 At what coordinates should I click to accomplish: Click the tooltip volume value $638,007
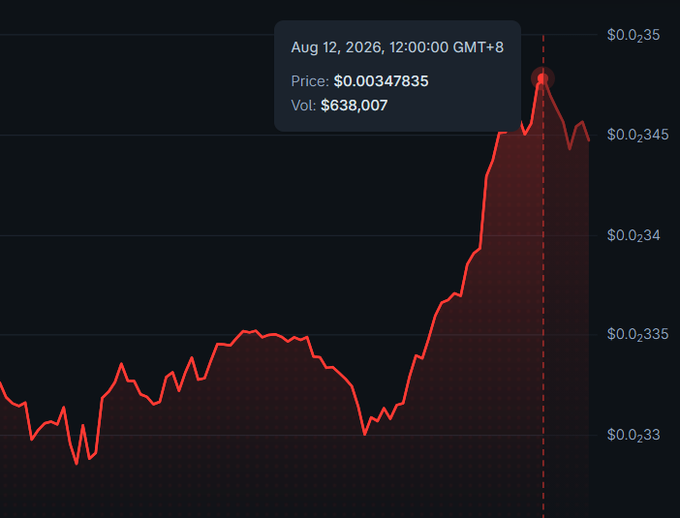354,105
